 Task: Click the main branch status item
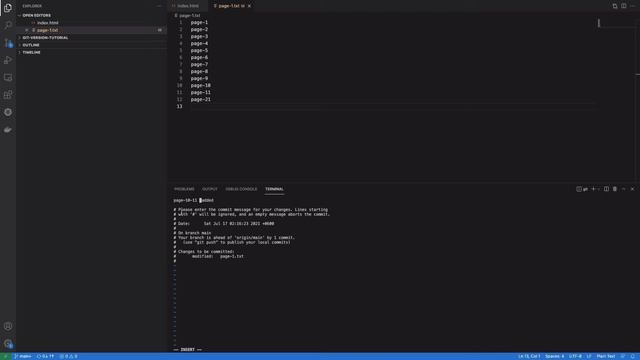[23, 356]
